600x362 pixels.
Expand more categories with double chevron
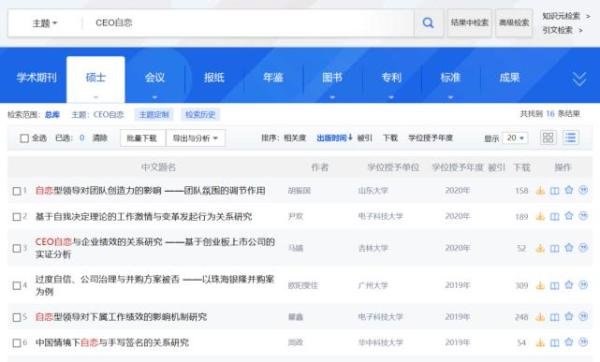(579, 79)
